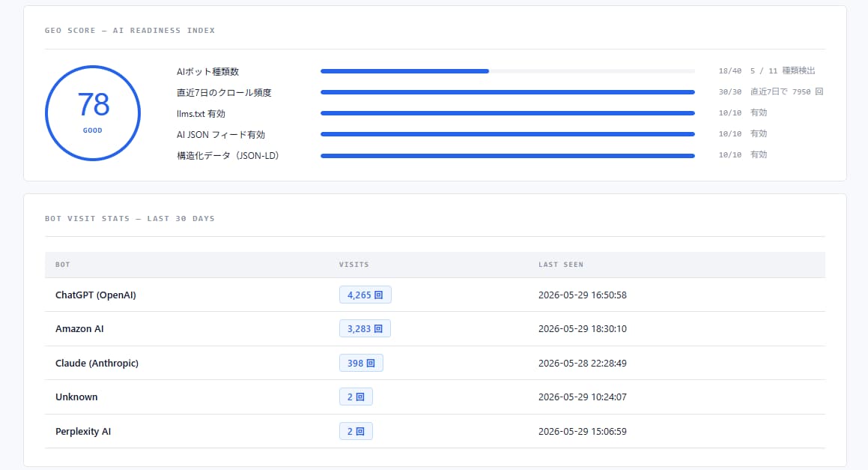Viewport: 868px width, 470px height.
Task: Click the 3,283 回 visits badge
Action: [365, 328]
